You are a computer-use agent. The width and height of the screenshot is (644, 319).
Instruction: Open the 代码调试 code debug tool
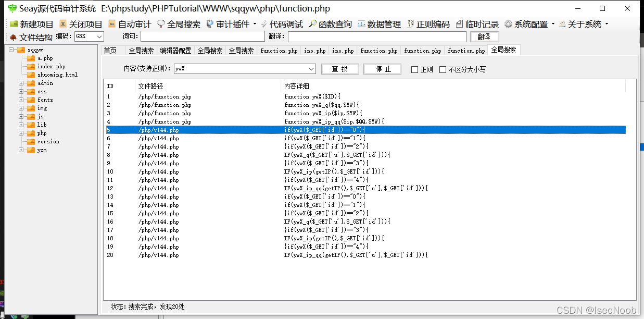[281, 24]
